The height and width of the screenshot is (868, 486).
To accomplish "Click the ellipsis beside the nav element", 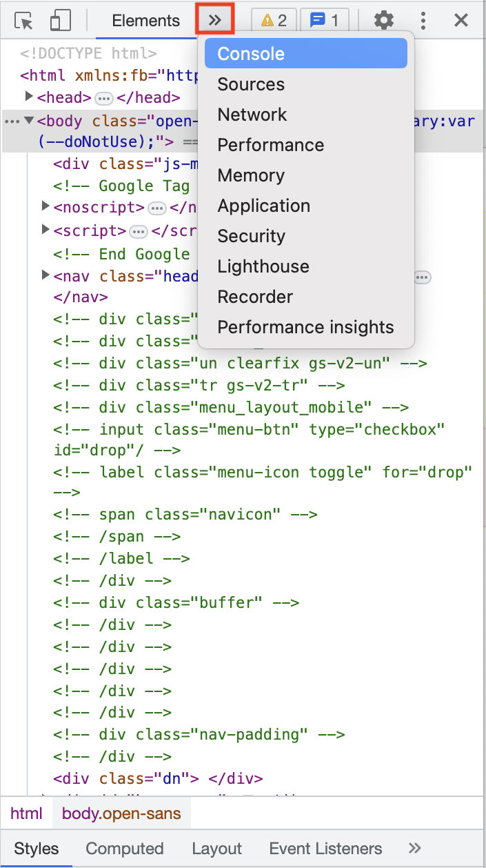I will pos(421,277).
